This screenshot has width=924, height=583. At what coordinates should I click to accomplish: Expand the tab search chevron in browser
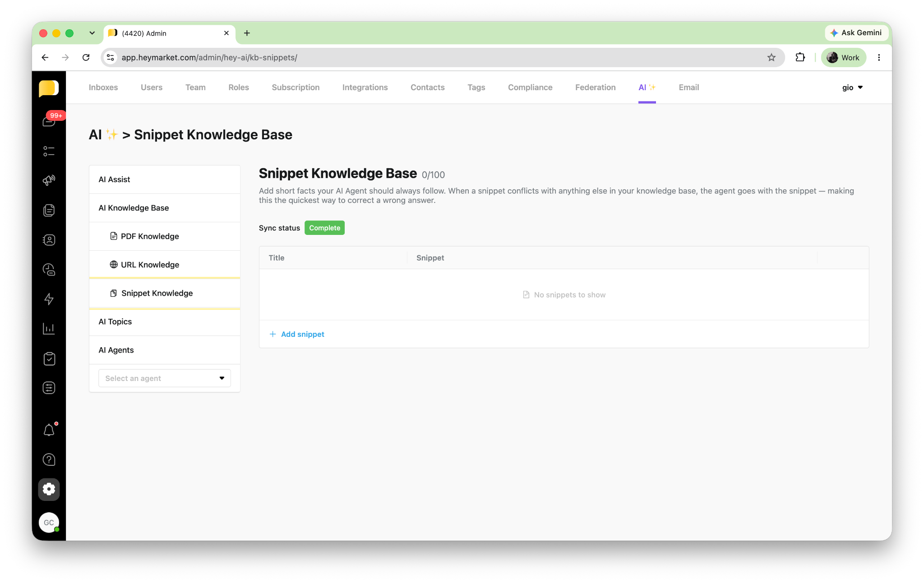[x=92, y=33]
